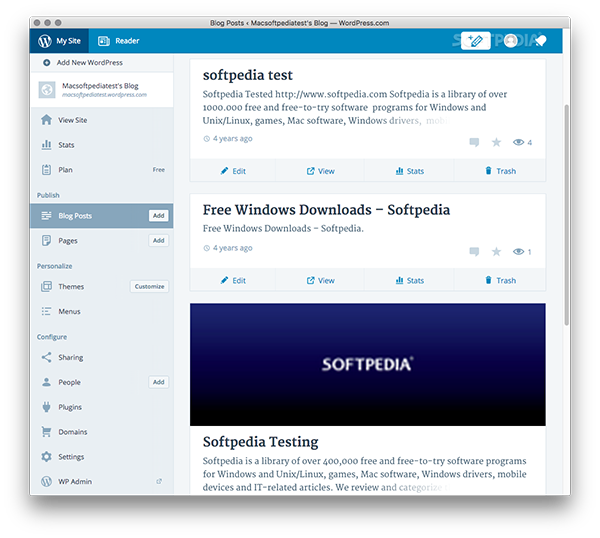This screenshot has height=538, width=600.
Task: Click star likes icon on softpedia test post
Action: [496, 142]
